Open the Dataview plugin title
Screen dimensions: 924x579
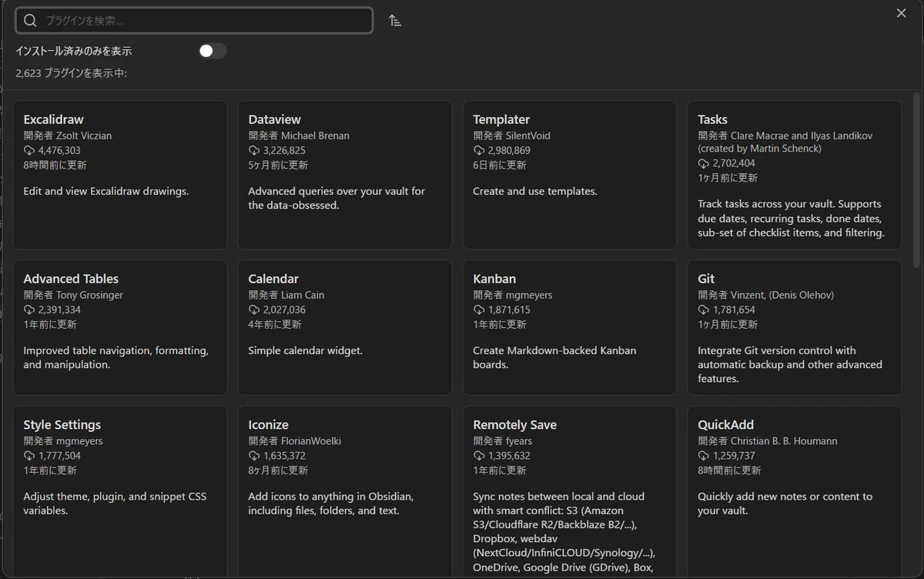tap(274, 119)
